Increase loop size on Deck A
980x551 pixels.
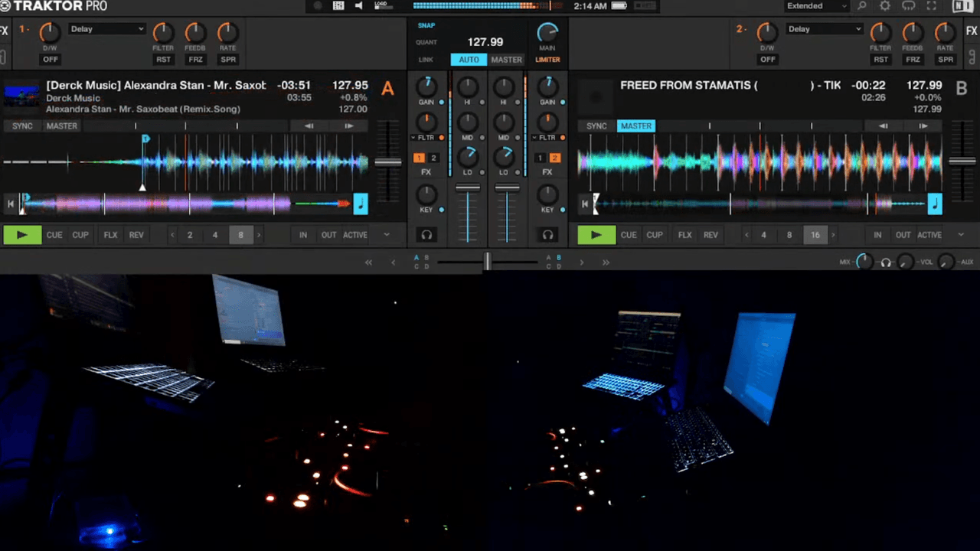tap(259, 235)
